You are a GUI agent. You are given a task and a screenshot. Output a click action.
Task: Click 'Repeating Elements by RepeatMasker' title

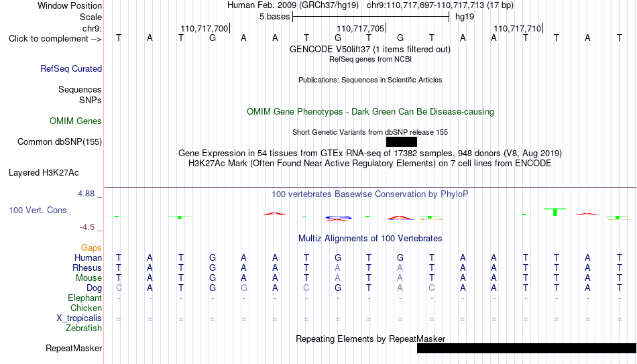pyautogui.click(x=370, y=339)
